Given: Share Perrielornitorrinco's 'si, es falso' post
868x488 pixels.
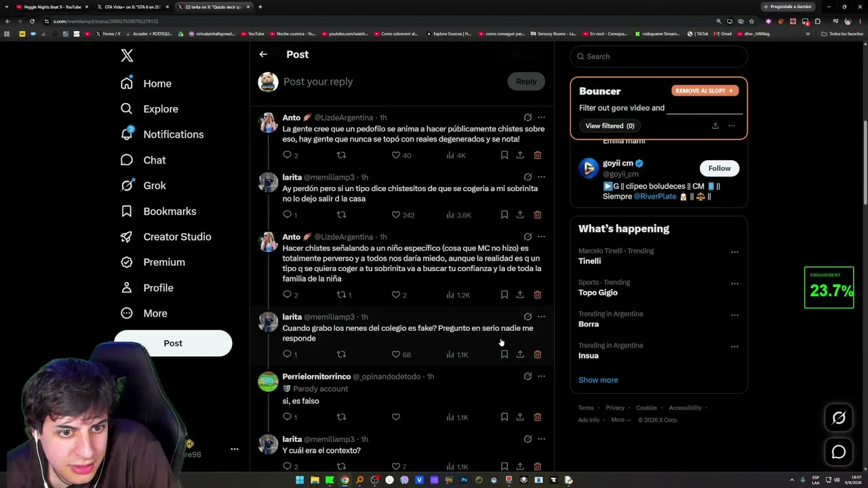Looking at the screenshot, I should click(520, 417).
